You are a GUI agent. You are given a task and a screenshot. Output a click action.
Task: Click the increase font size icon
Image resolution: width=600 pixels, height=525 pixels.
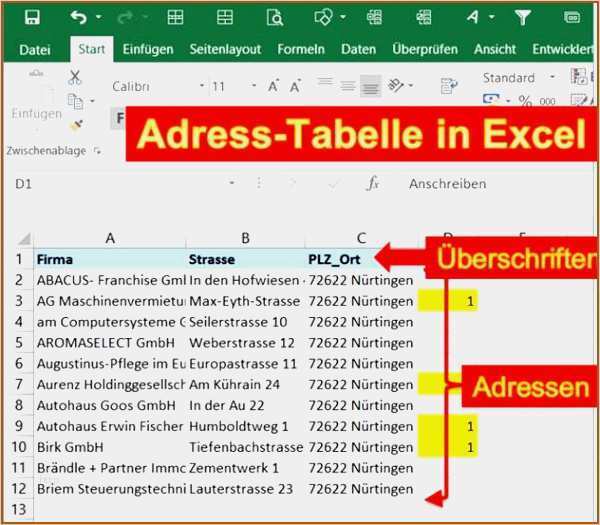pyautogui.click(x=273, y=86)
